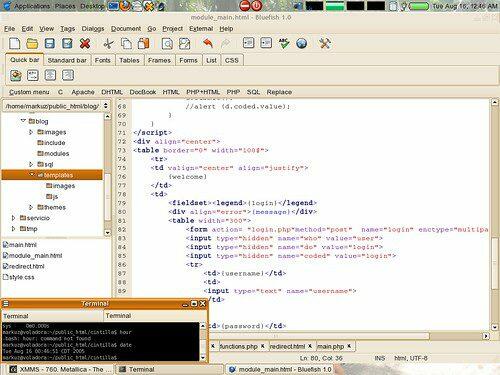Image resolution: width=500 pixels, height=375 pixels.
Task: Expand the images folder in blog
Action: click(x=31, y=132)
